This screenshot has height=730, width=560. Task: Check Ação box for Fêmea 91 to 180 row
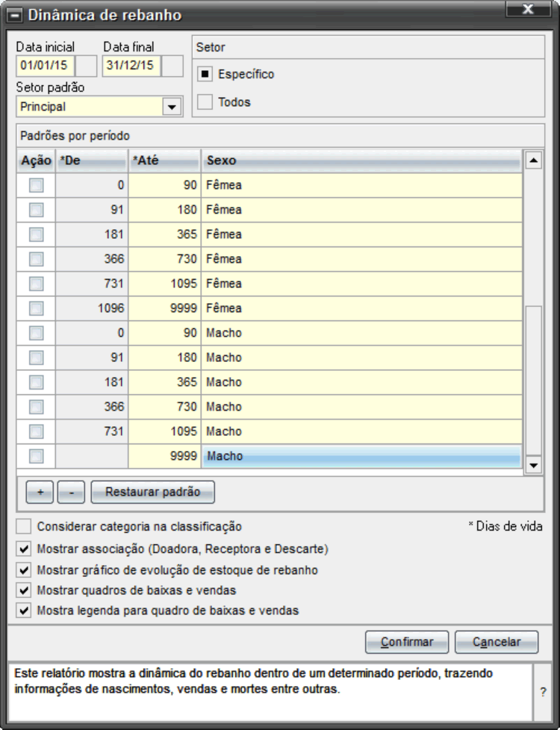37,210
